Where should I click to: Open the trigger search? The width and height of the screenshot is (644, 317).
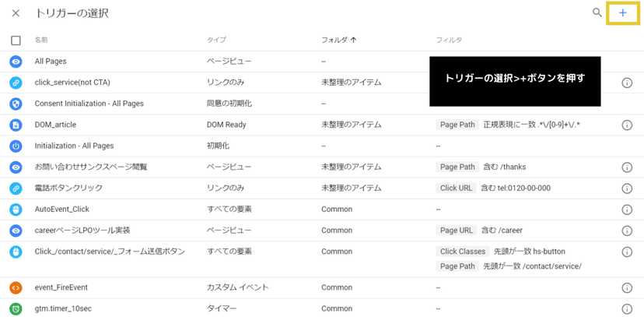597,12
